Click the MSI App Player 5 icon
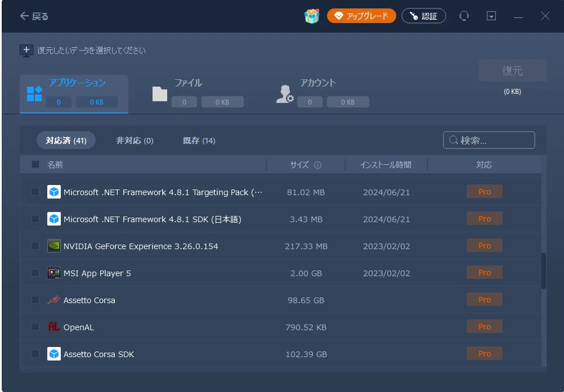The image size is (564, 392). click(54, 273)
